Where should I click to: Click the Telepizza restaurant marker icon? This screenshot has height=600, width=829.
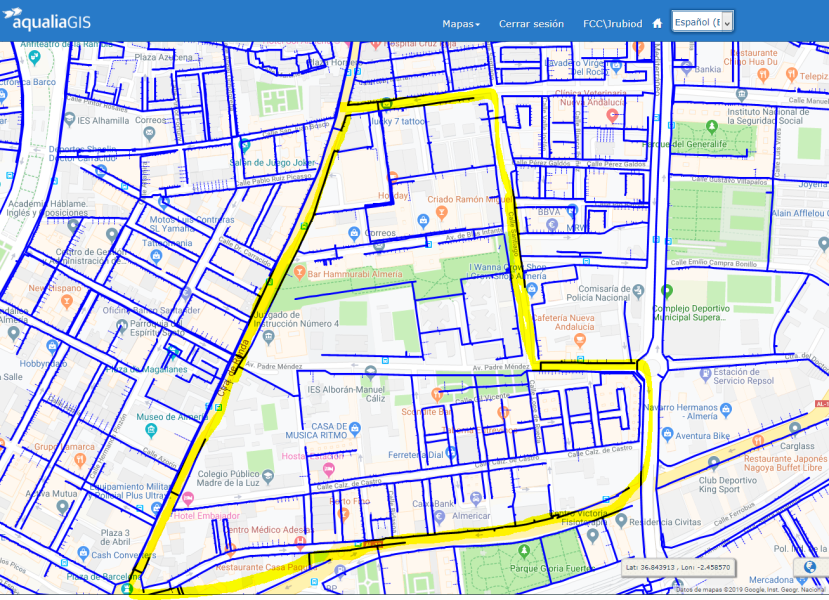[791, 74]
